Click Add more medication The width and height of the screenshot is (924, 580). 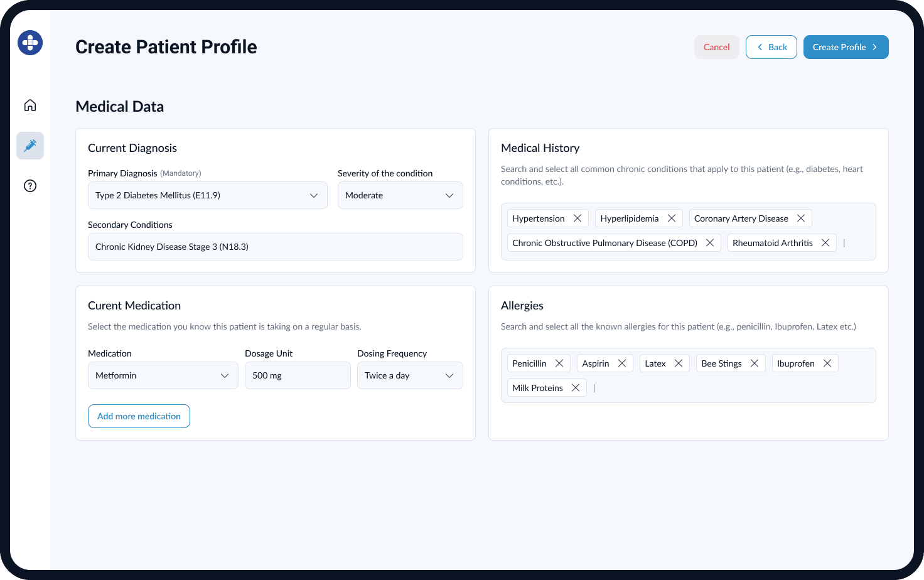click(139, 416)
